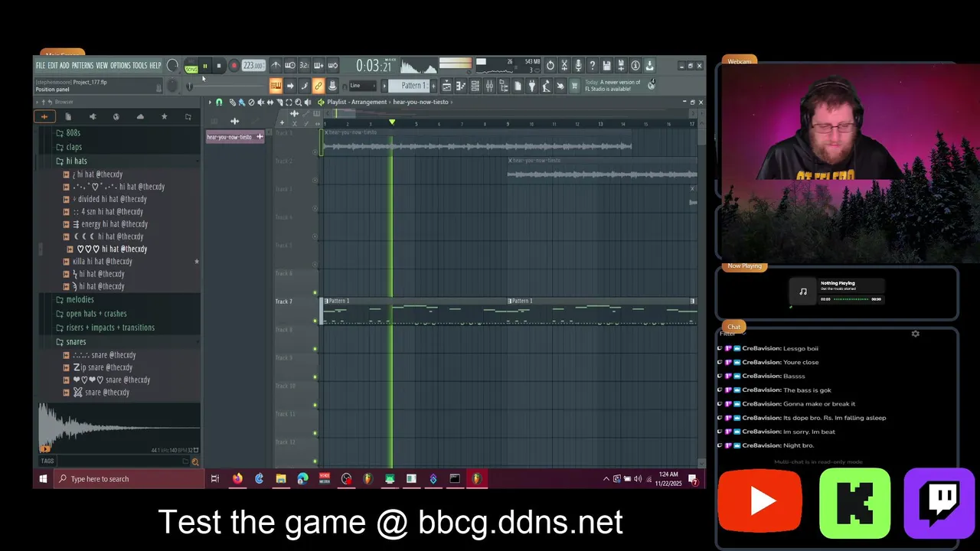Pause playback with the transport pause button
Screen dimensions: 980x551
(205, 66)
